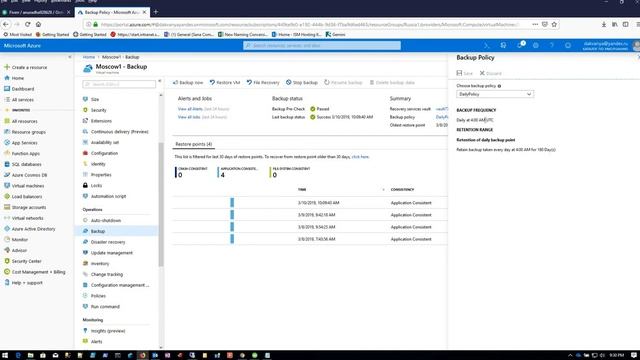
Task: Open Create a resource in sidebar
Action: pyautogui.click(x=25, y=67)
